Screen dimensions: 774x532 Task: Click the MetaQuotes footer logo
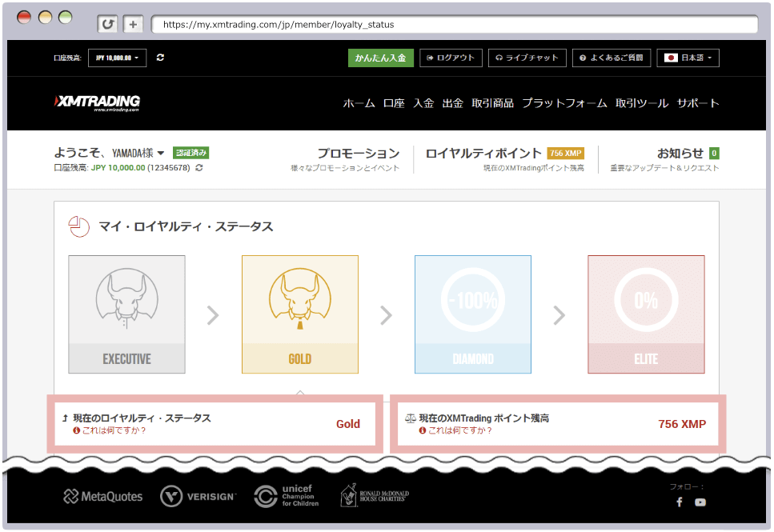(x=102, y=497)
